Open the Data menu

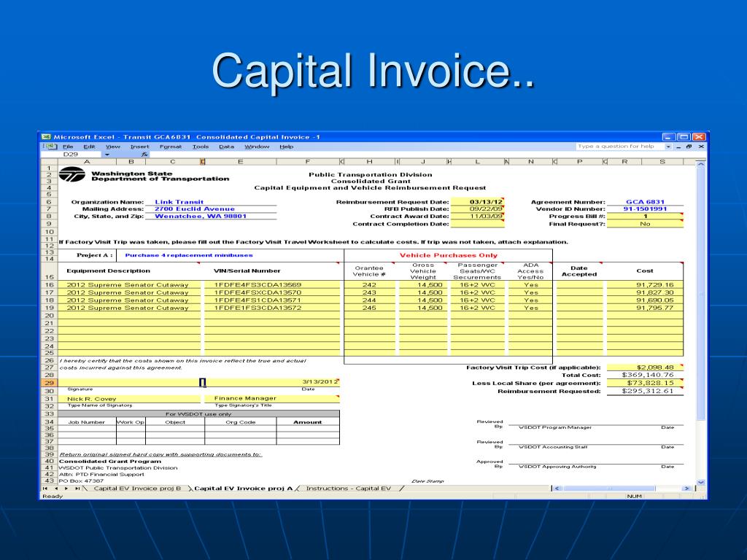[226, 147]
